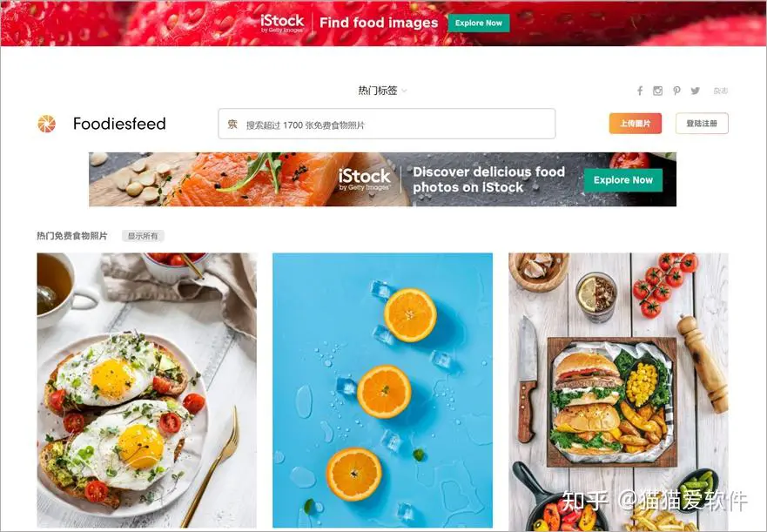The height and width of the screenshot is (532, 767).
Task: Click the search icon inside search box
Action: coord(232,125)
